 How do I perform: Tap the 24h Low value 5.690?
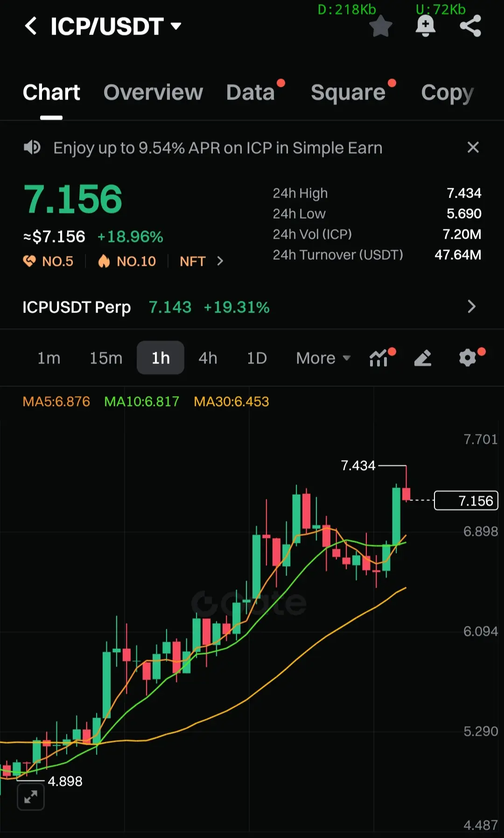tap(464, 213)
